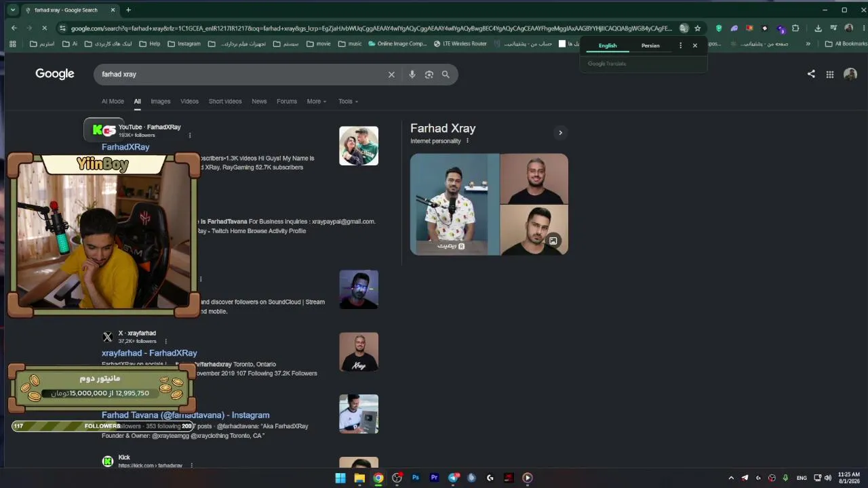Open options for the YouTube FarhadXRay result
Viewport: 868px width, 488px height.
point(190,136)
